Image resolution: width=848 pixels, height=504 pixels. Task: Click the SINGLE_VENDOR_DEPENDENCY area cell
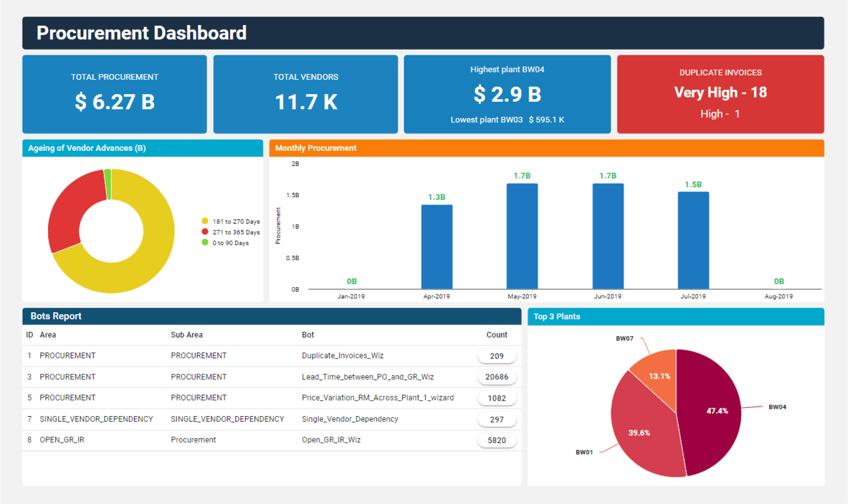(96, 419)
